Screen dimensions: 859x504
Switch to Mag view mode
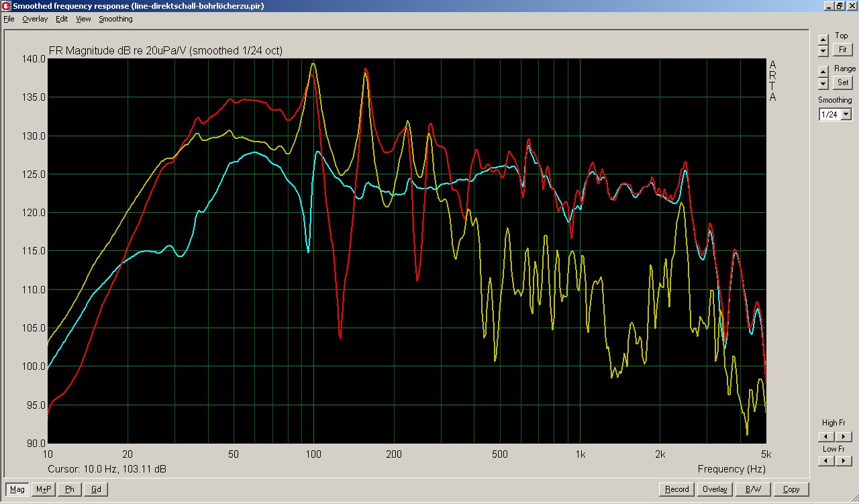tap(17, 489)
